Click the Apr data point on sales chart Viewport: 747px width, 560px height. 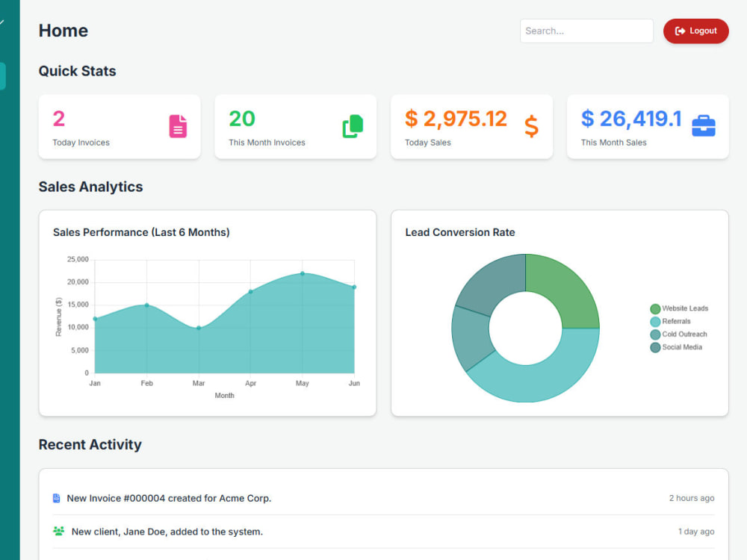coord(250,291)
